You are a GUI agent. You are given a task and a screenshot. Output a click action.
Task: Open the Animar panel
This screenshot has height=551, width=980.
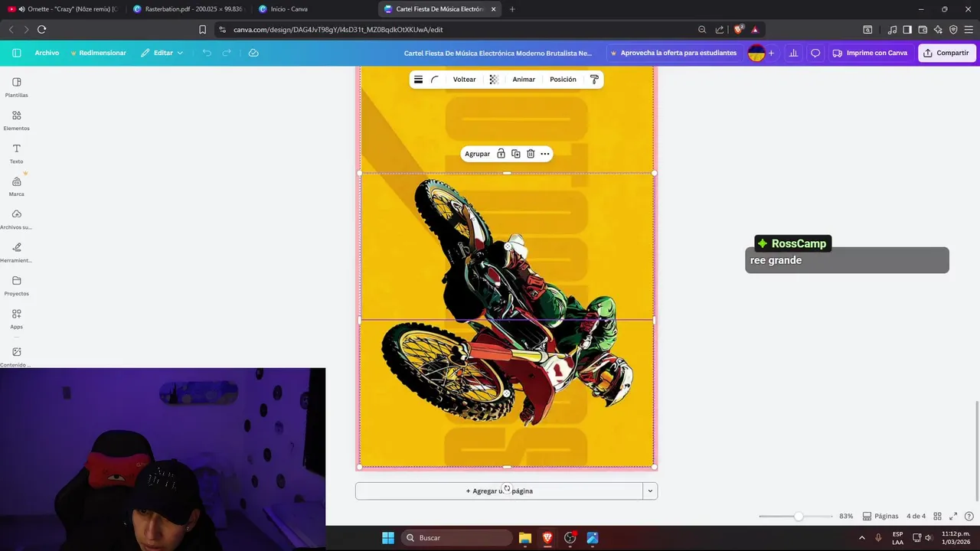click(x=524, y=80)
